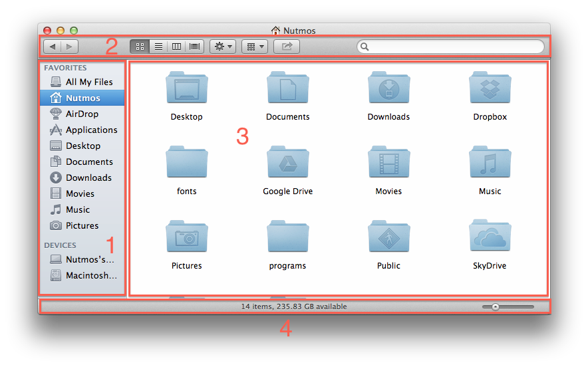
Task: Switch to Cover Flow view
Action: [194, 47]
